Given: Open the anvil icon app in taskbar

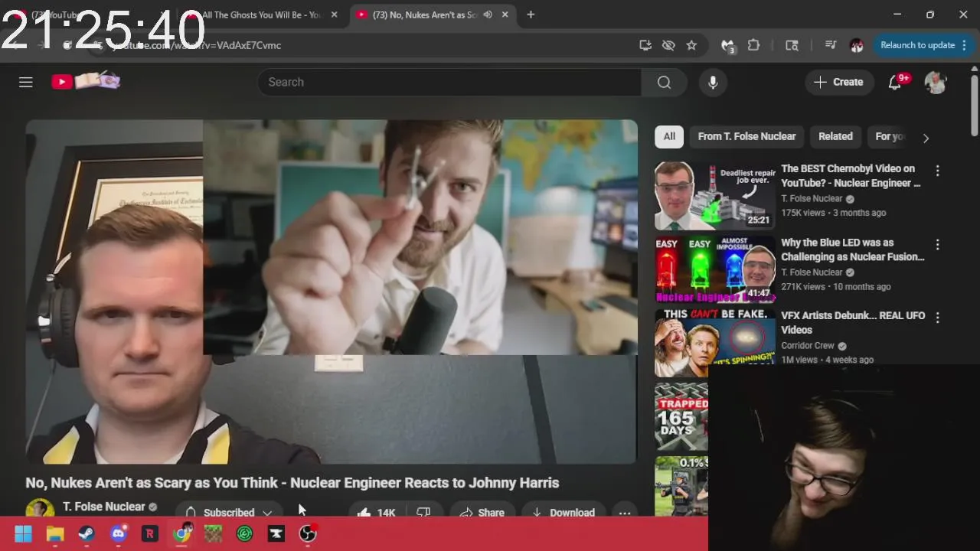Looking at the screenshot, I should [x=276, y=533].
